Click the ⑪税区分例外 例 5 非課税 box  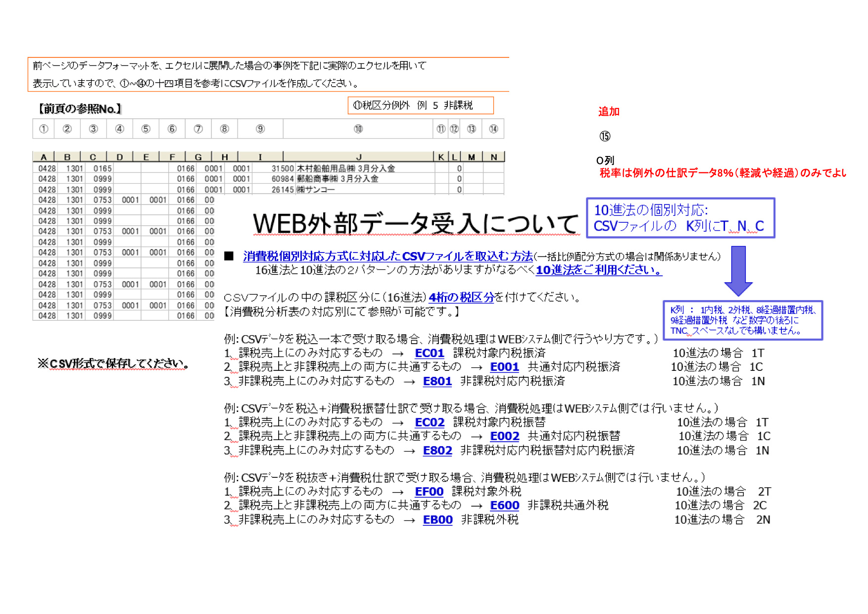[421, 105]
